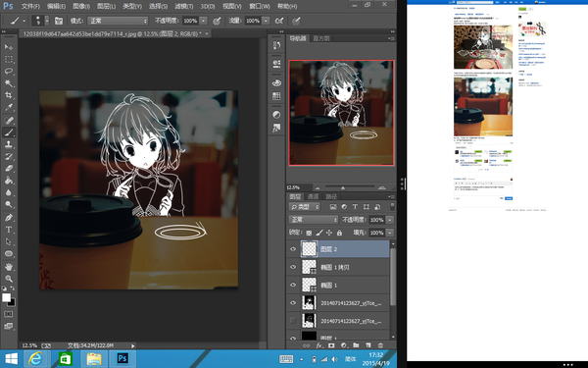Select the Zoom tool in the toolbox
Viewport: 588px width, 368px height.
(x=8, y=279)
